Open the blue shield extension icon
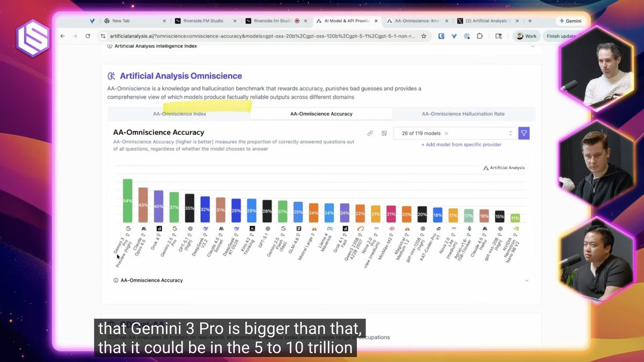Screen dimensions: 644x362 tap(441, 36)
